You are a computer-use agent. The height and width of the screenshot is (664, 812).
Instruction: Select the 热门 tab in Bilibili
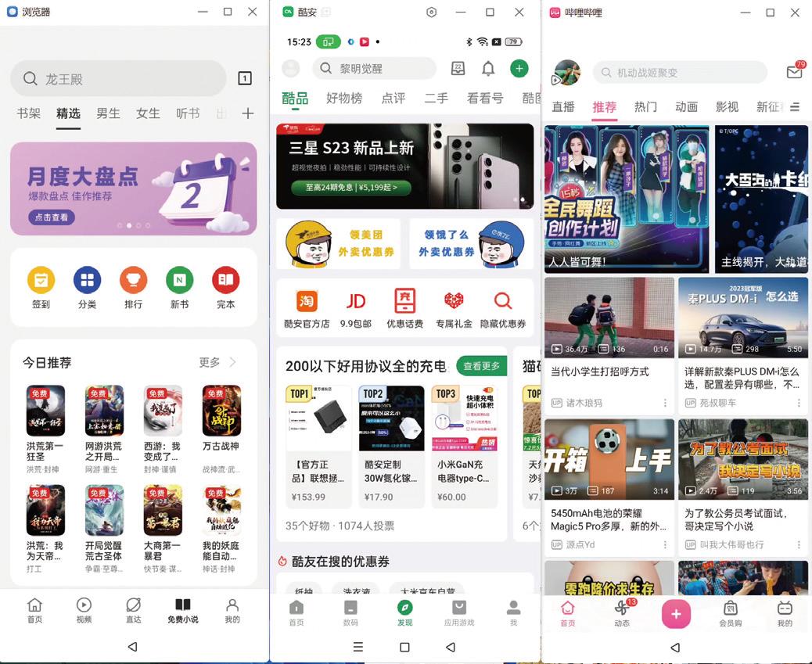click(645, 106)
